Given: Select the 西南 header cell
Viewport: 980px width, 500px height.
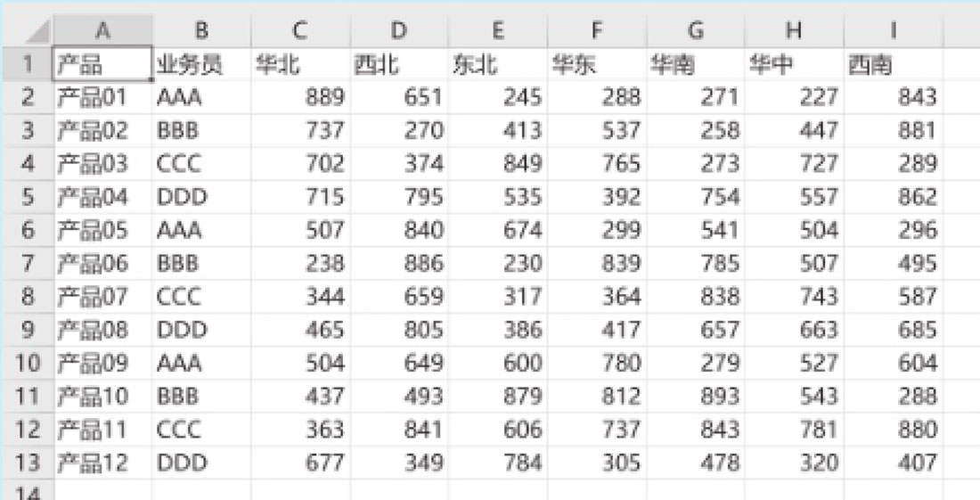Looking at the screenshot, I should coord(893,64).
